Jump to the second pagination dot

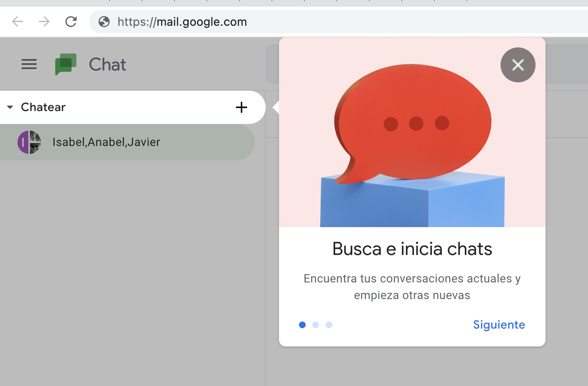click(316, 325)
